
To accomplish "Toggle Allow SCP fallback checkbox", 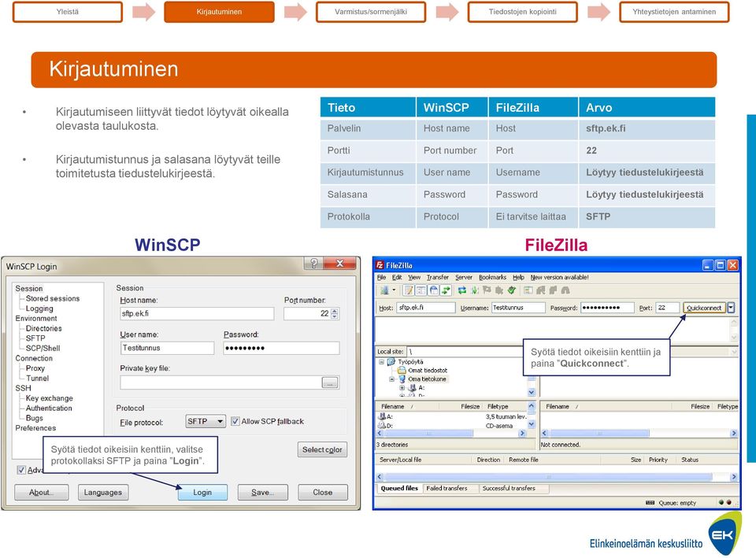I will [235, 421].
